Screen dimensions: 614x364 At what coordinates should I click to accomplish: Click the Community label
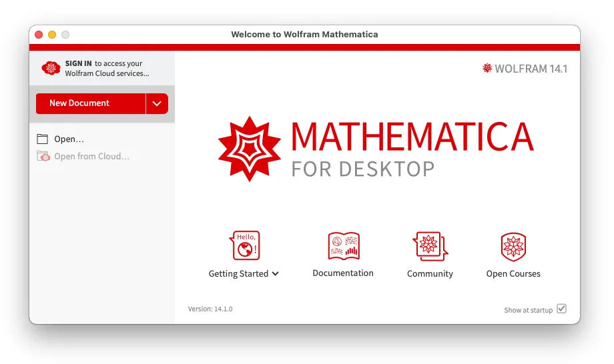click(x=430, y=274)
